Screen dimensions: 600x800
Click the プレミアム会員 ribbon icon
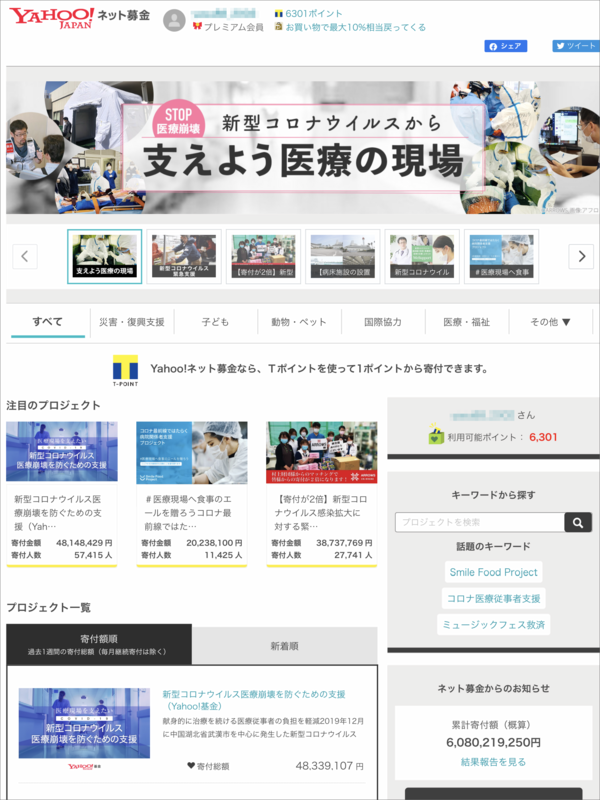pos(197,27)
